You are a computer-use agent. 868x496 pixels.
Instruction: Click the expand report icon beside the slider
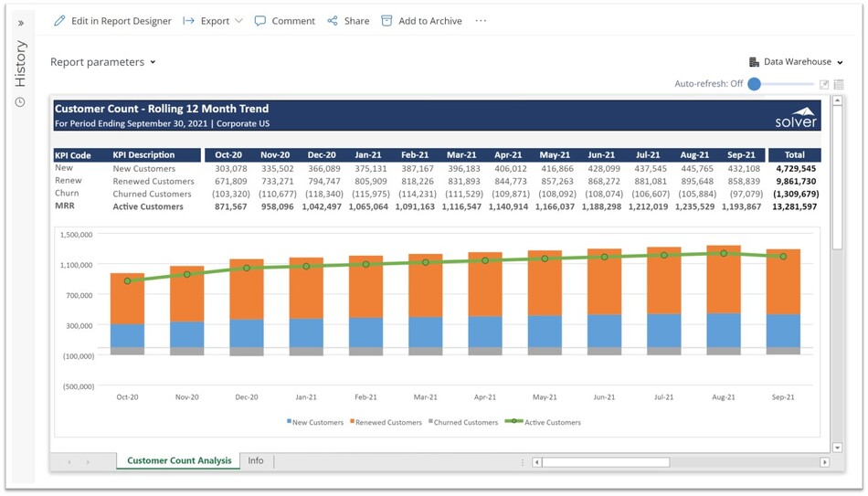click(x=823, y=84)
